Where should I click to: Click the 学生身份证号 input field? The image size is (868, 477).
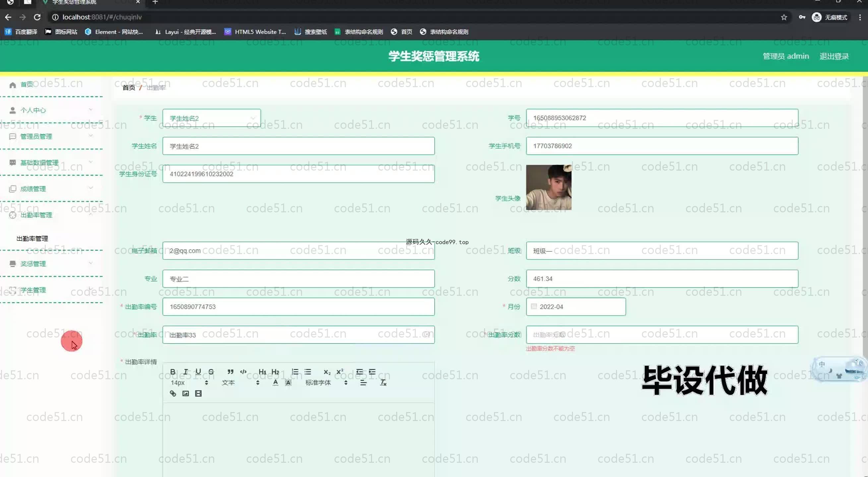(x=298, y=174)
